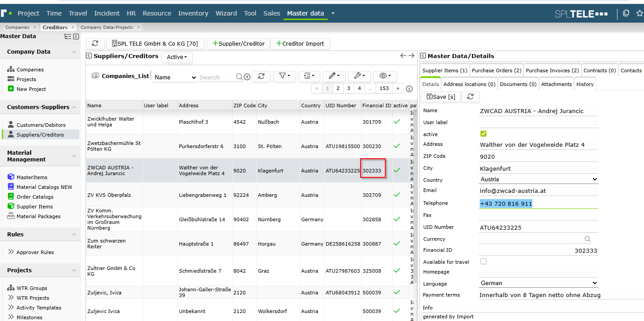
Task: Switch to the Address locations (0) tab
Action: [x=469, y=84]
